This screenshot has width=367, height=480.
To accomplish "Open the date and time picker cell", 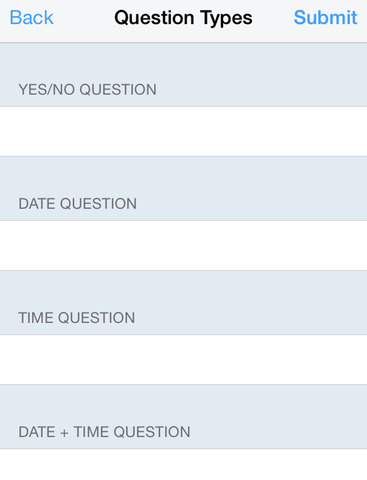I will tap(183, 465).
